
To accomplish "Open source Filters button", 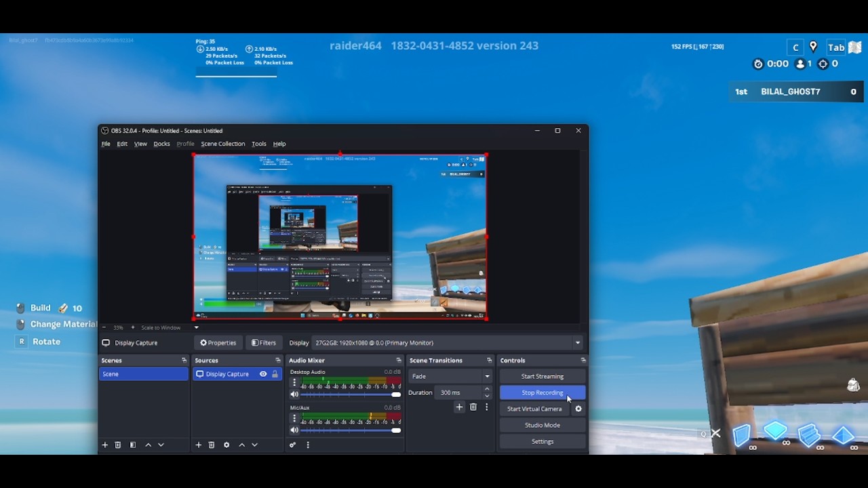I will [x=264, y=343].
